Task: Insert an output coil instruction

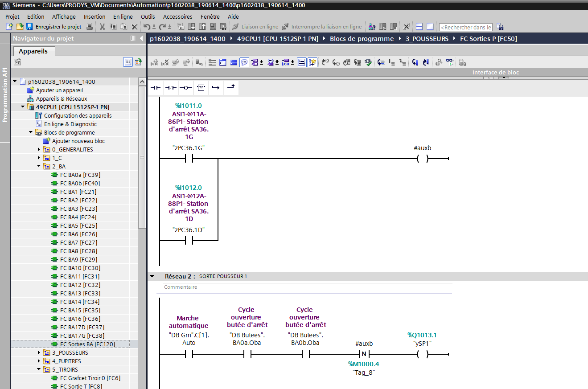Action: click(x=185, y=88)
